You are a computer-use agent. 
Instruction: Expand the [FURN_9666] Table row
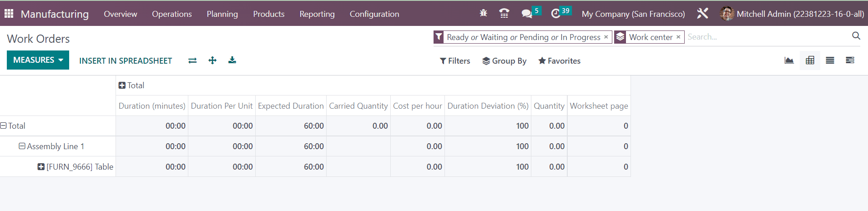pos(76,167)
